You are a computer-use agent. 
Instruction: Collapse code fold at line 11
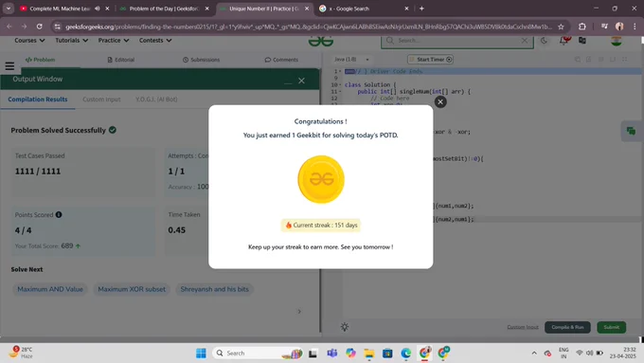click(340, 91)
